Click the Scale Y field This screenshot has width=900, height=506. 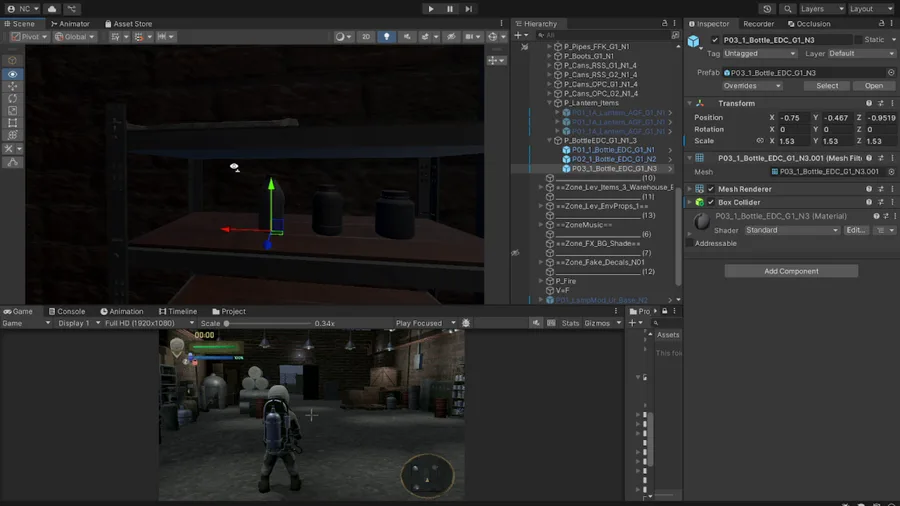[836, 141]
